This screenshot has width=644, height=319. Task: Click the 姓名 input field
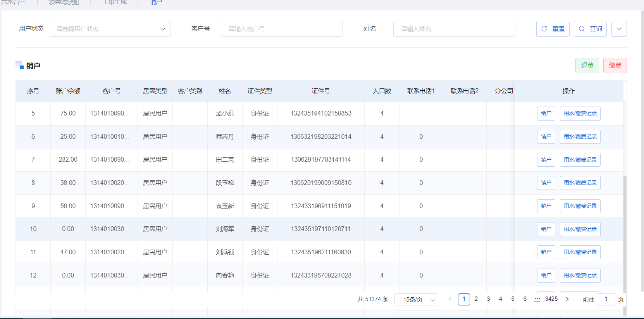point(454,29)
